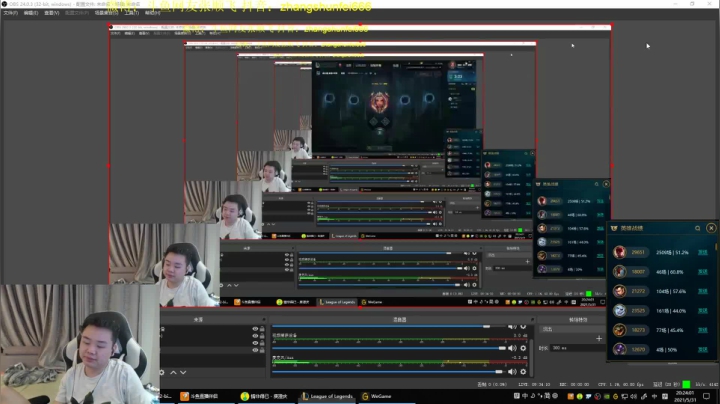The width and height of the screenshot is (720, 404).
Task: Switch to League of Legends on taskbar
Action: pyautogui.click(x=327, y=396)
